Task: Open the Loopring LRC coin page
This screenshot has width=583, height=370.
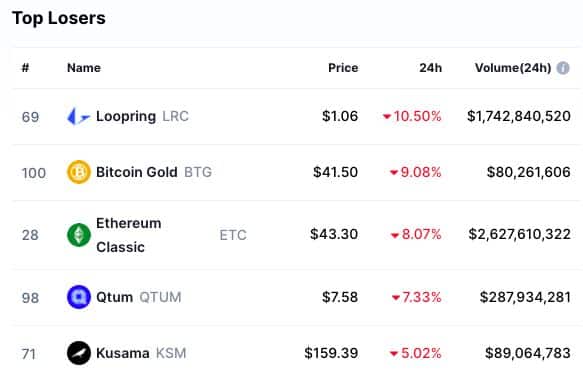Action: pos(142,116)
